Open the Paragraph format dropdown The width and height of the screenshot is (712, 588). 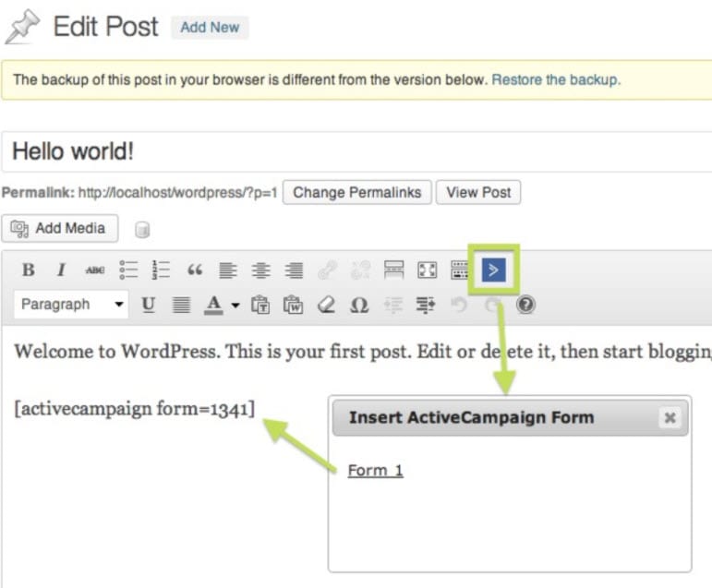71,305
